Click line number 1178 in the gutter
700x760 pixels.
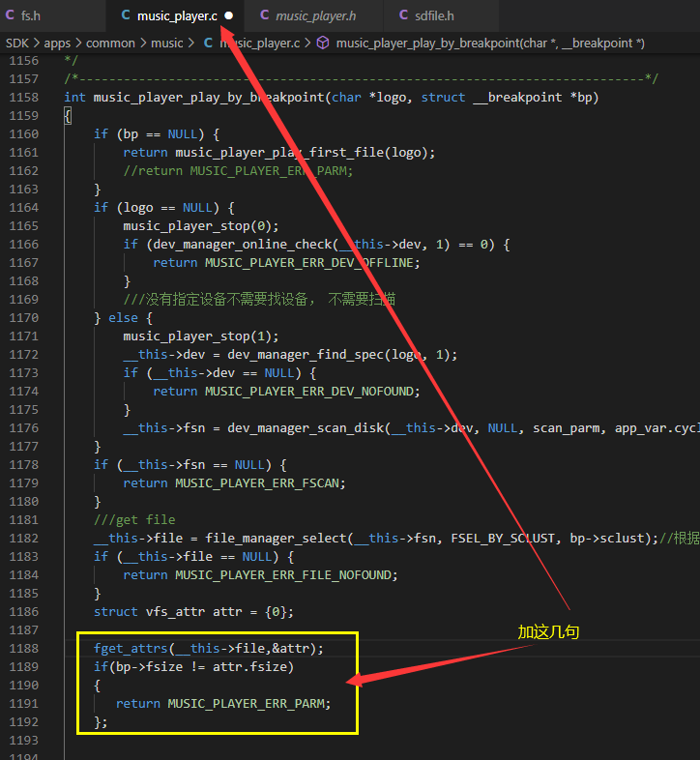[24, 465]
